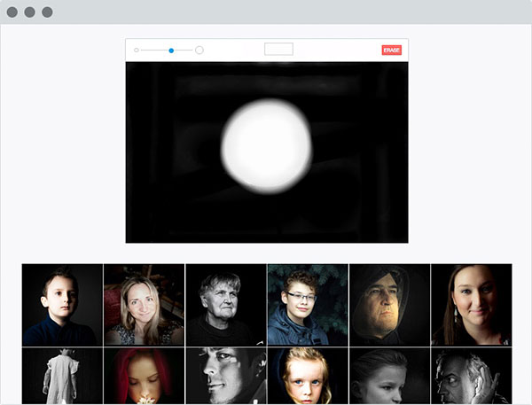Choose the monochrome girl profile thumbnail
This screenshot has width=532, height=405.
pyautogui.click(x=389, y=376)
